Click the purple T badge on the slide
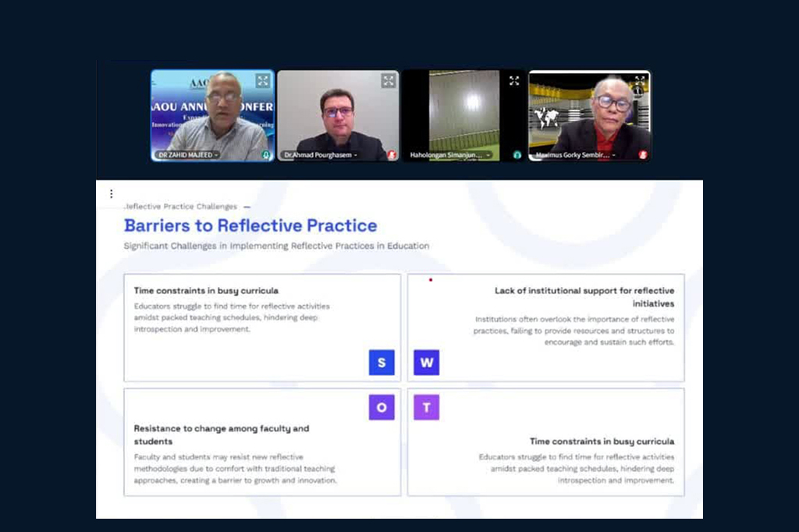Screen dimensions: 799x532 click(x=427, y=407)
